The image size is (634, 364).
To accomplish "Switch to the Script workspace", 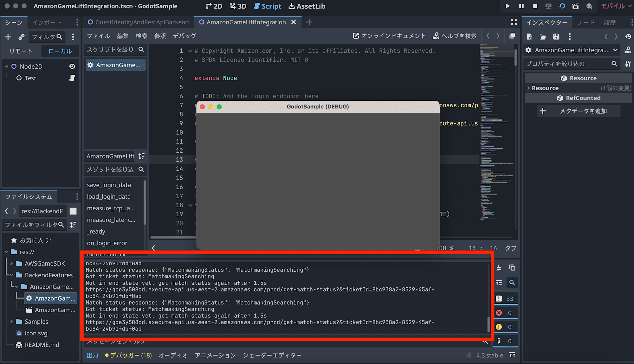I will coord(268,6).
